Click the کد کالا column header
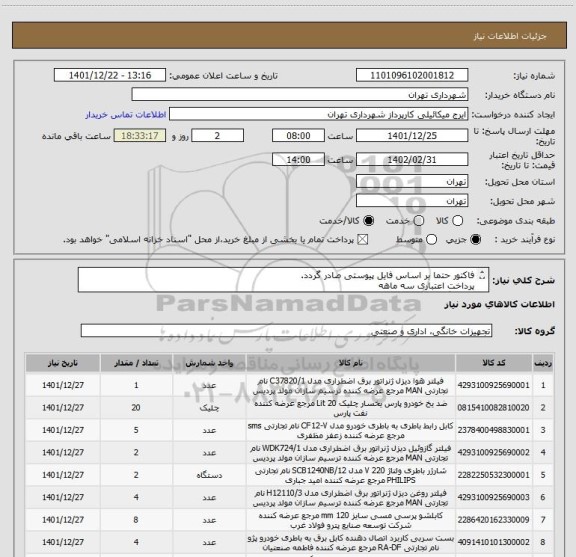The height and width of the screenshot is (557, 576). coord(494,363)
